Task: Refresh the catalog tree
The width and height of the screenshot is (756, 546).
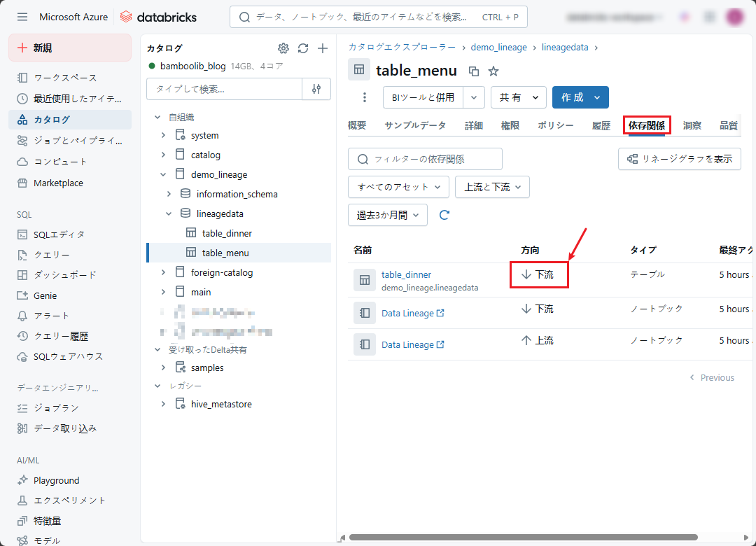Action: (303, 48)
